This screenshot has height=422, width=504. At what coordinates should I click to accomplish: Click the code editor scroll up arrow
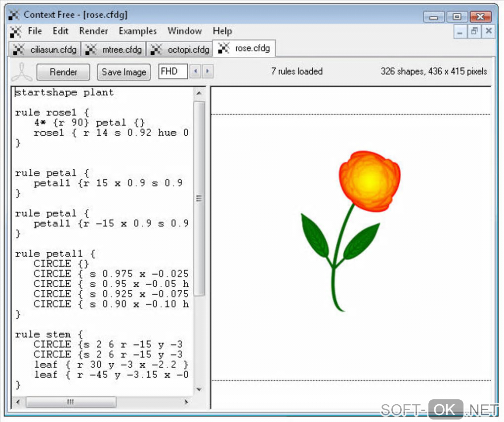click(x=199, y=93)
